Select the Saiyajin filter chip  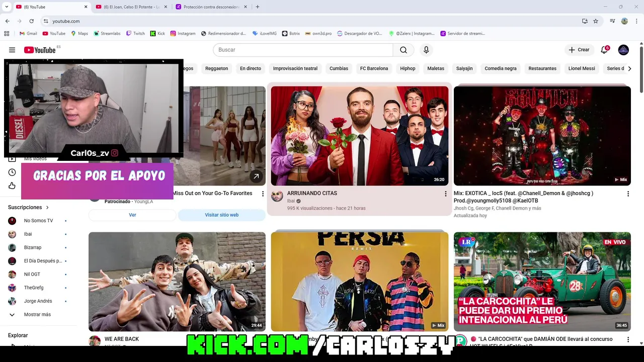click(464, 68)
